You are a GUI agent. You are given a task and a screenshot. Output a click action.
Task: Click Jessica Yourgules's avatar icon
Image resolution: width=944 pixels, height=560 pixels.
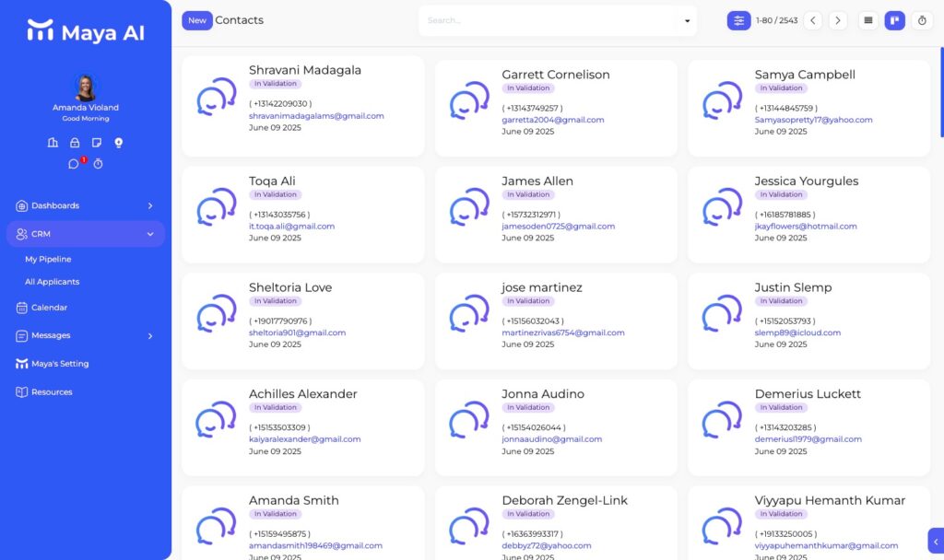(x=722, y=207)
